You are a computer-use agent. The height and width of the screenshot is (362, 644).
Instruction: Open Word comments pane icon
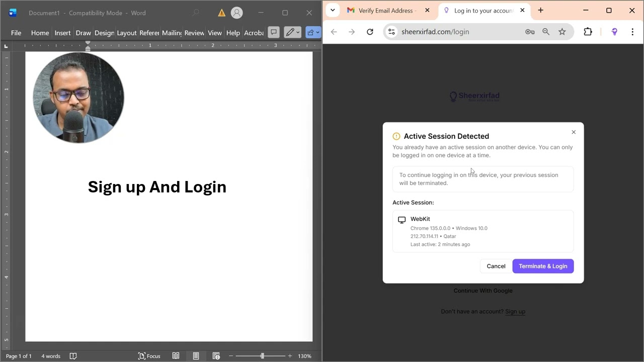point(274,32)
